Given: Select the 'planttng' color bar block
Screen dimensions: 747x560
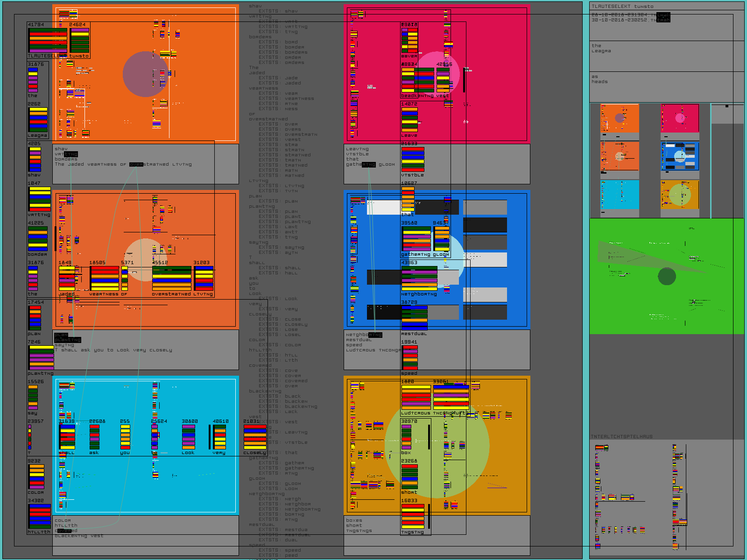Looking at the screenshot, I should (x=41, y=358).
